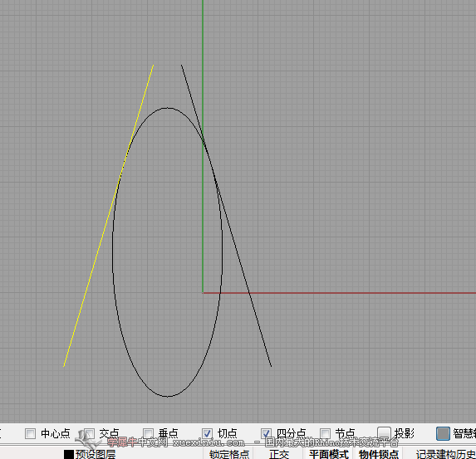This screenshot has width=476, height=459.
Task: Select the black ellipse curve
Action: [113, 251]
